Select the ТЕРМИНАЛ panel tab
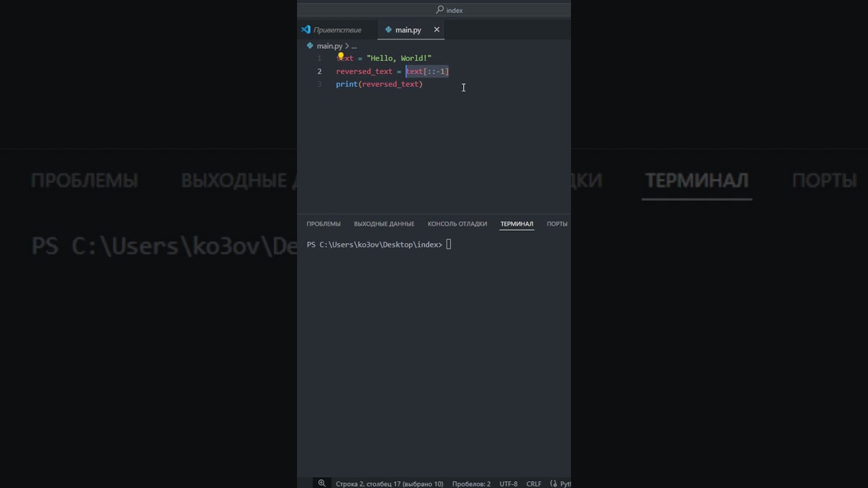The width and height of the screenshot is (868, 488). tap(517, 224)
